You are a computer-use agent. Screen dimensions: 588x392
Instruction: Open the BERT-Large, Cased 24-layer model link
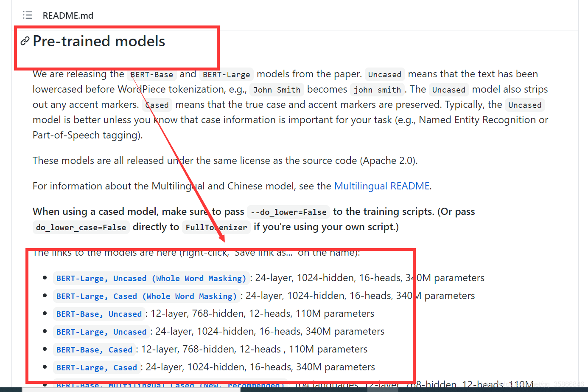pos(97,367)
